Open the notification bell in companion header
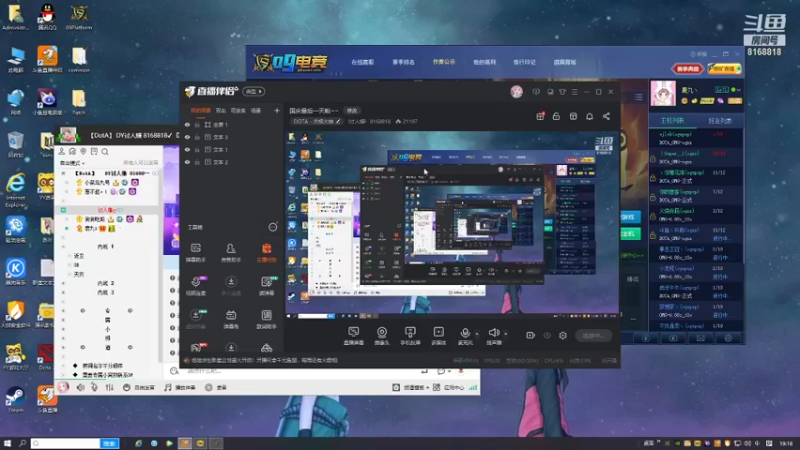Screen dimensions: 800x450 point(589,116)
